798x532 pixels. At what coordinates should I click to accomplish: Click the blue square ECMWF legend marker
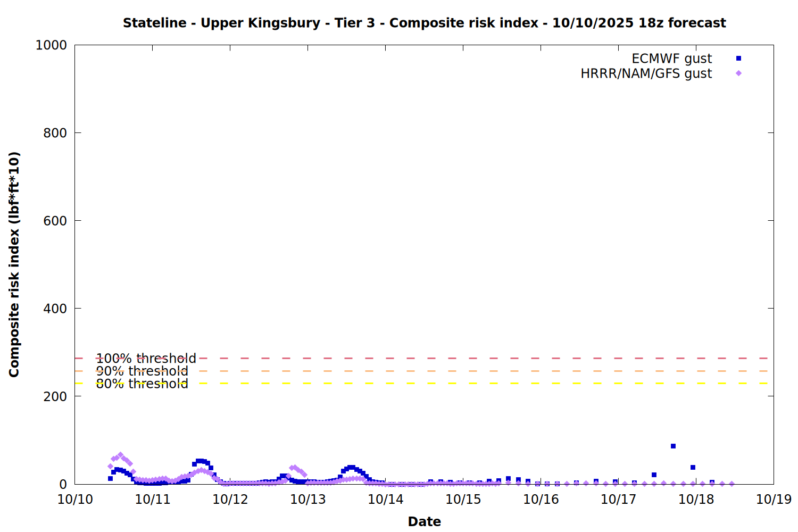(x=738, y=59)
